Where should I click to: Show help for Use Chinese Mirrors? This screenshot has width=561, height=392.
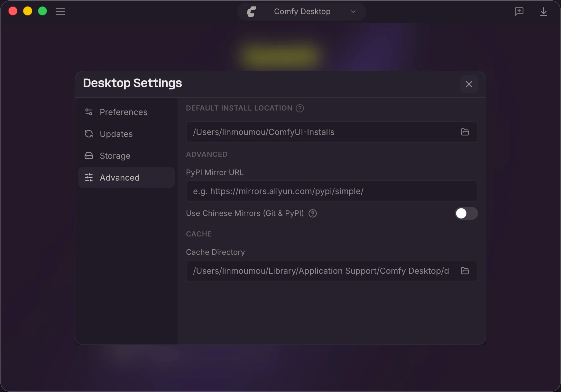(x=313, y=213)
